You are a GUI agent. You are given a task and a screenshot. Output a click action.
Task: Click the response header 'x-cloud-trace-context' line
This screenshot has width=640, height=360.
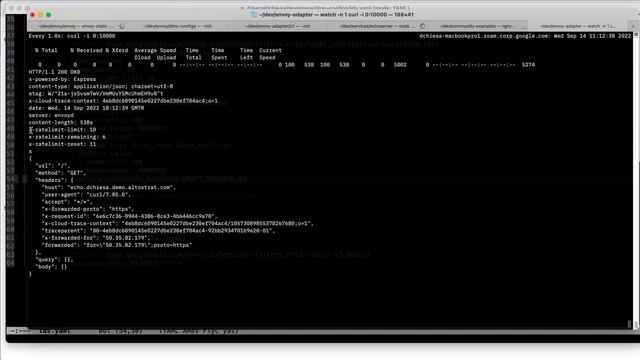pyautogui.click(x=123, y=101)
